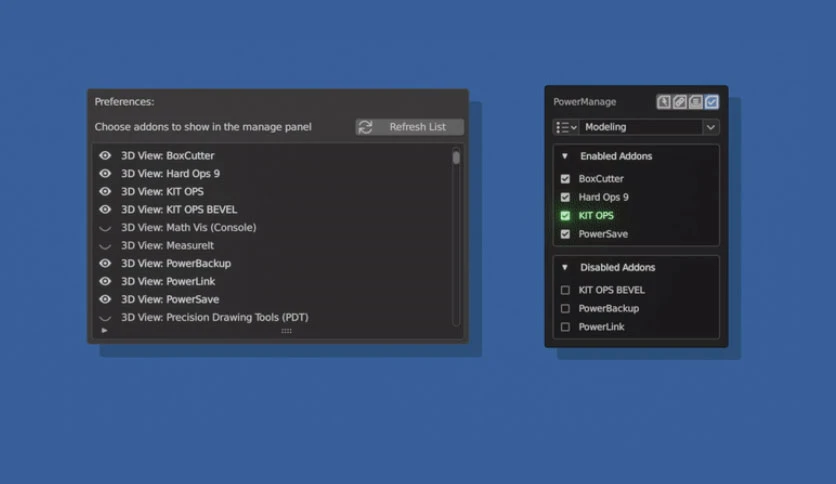Screen dimensions: 836x484
Task: Uncheck the Hard Ops 9 addon checkbox
Action: 565,197
